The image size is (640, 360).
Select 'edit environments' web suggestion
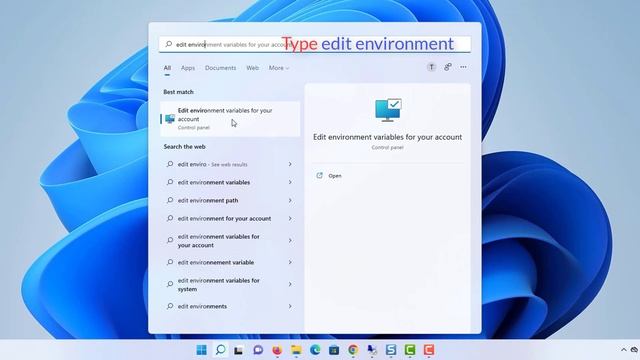coord(229,307)
